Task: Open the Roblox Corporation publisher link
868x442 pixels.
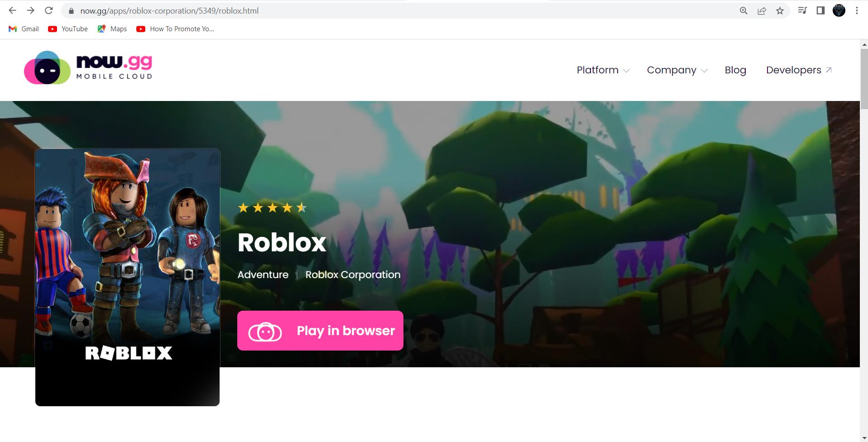Action: pos(353,275)
